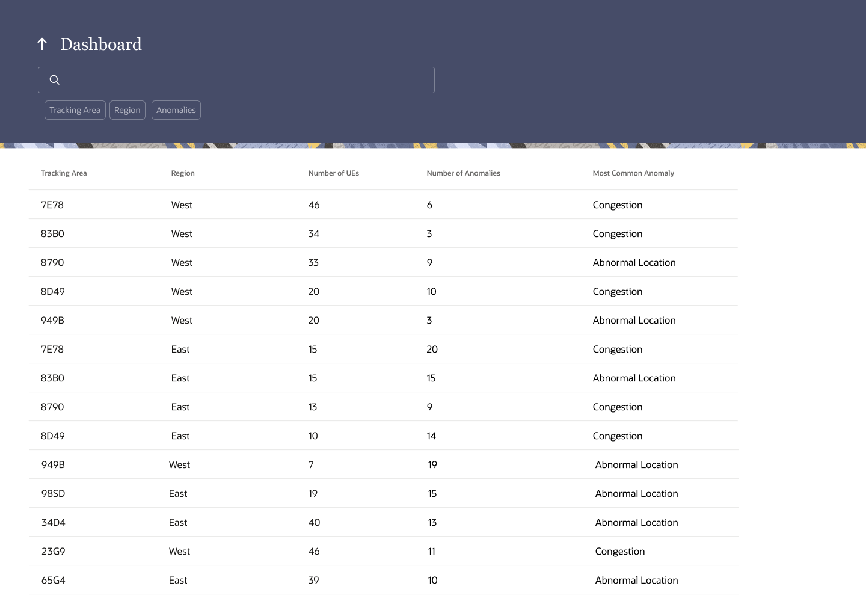Image resolution: width=866 pixels, height=616 pixels.
Task: Sort by Number of Anomalies header
Action: 463,173
